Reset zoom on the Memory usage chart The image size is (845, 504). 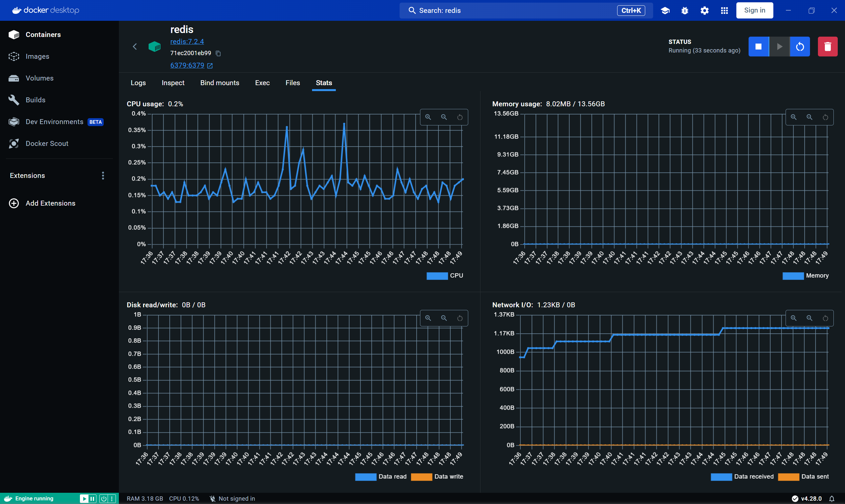[825, 117]
